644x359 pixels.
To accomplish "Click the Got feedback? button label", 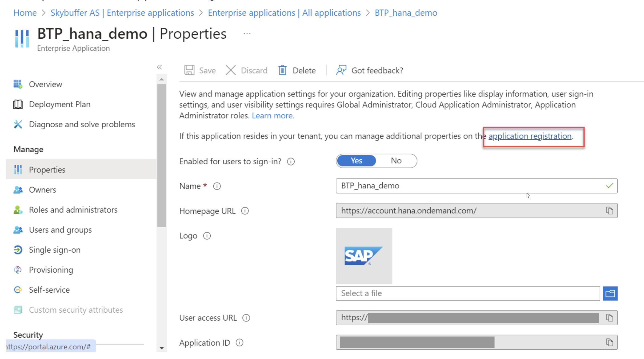I will click(377, 70).
